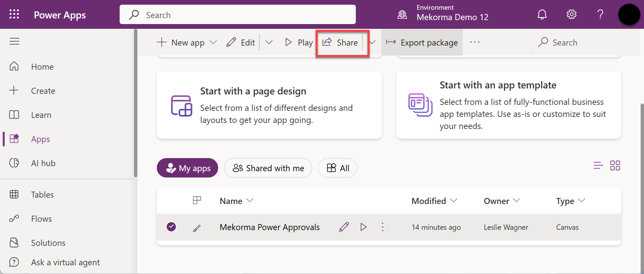
Task: Deselect the Mekorma Power Approvals checkmark
Action: coord(171,227)
